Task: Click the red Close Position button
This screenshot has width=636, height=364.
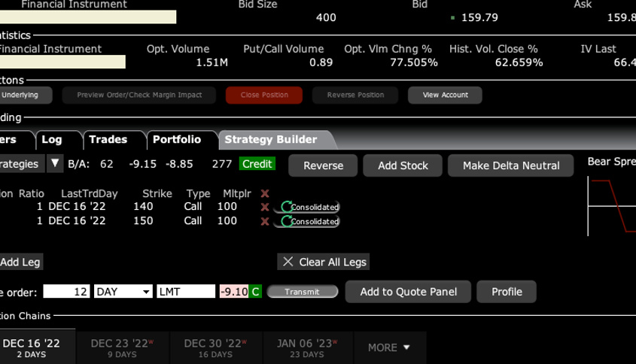Action: (x=264, y=96)
